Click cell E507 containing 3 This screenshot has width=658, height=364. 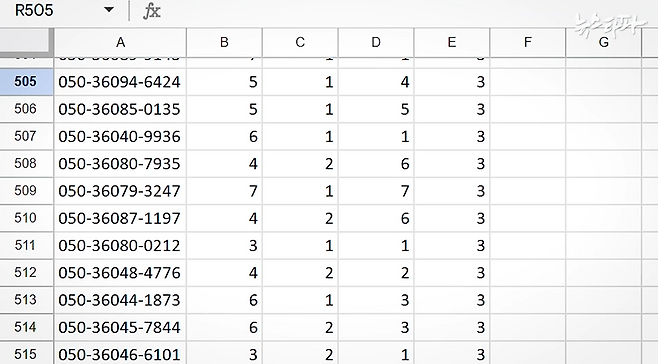pos(452,136)
